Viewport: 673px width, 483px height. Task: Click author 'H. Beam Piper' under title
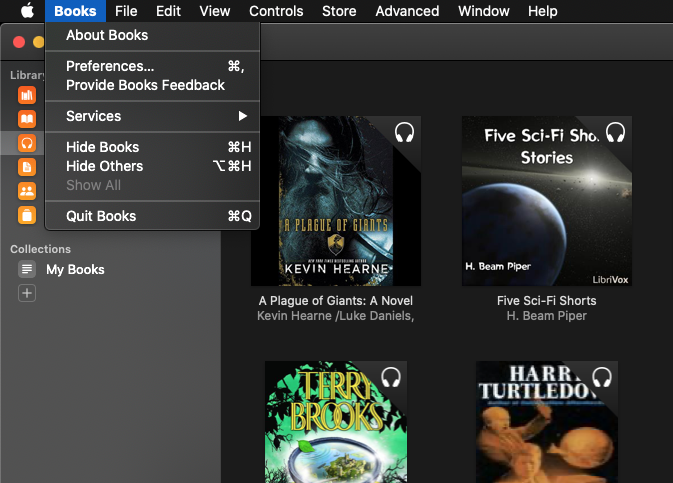point(546,316)
